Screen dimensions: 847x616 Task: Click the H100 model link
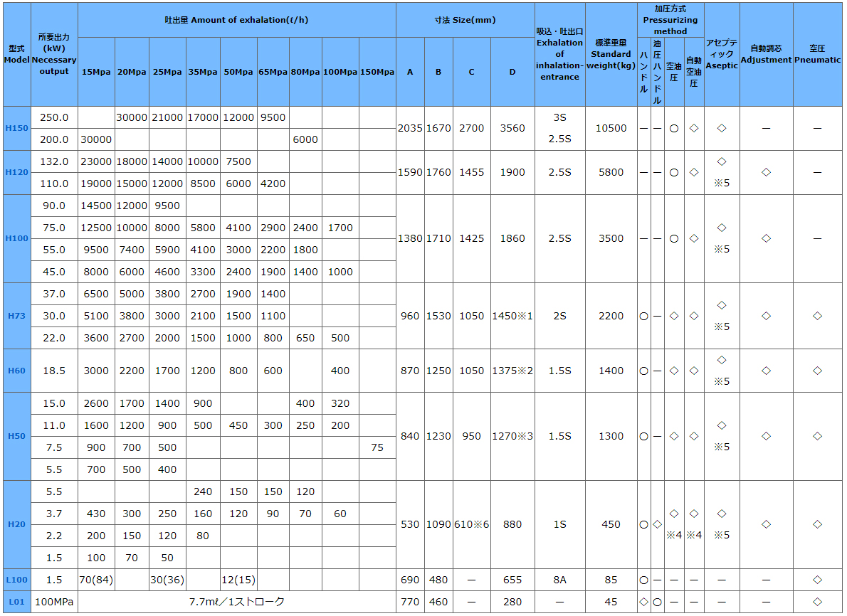(x=16, y=238)
